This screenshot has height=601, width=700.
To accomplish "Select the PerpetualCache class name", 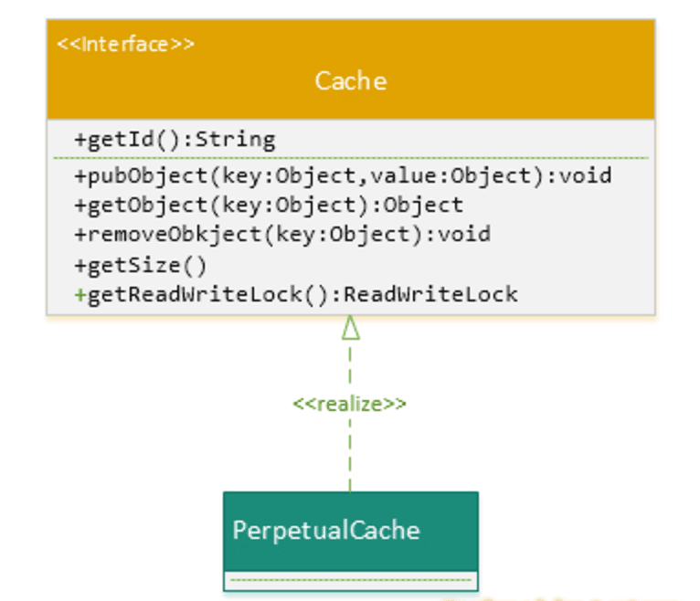I will pyautogui.click(x=326, y=530).
